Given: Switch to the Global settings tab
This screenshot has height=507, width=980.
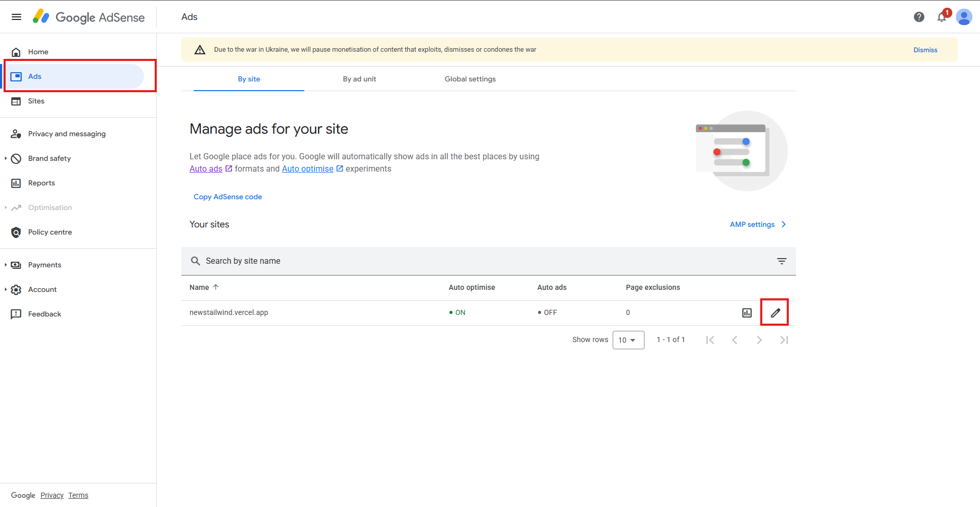Looking at the screenshot, I should click(x=470, y=79).
